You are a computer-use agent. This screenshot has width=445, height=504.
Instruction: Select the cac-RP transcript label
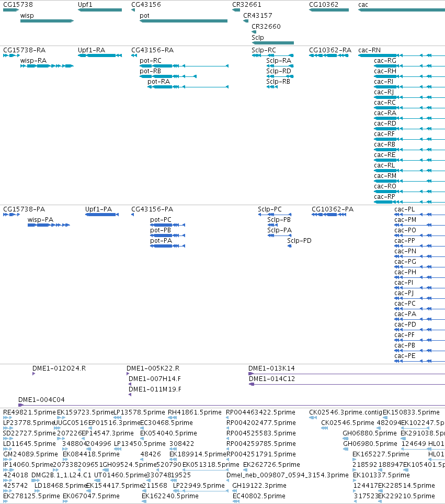pos(385,197)
